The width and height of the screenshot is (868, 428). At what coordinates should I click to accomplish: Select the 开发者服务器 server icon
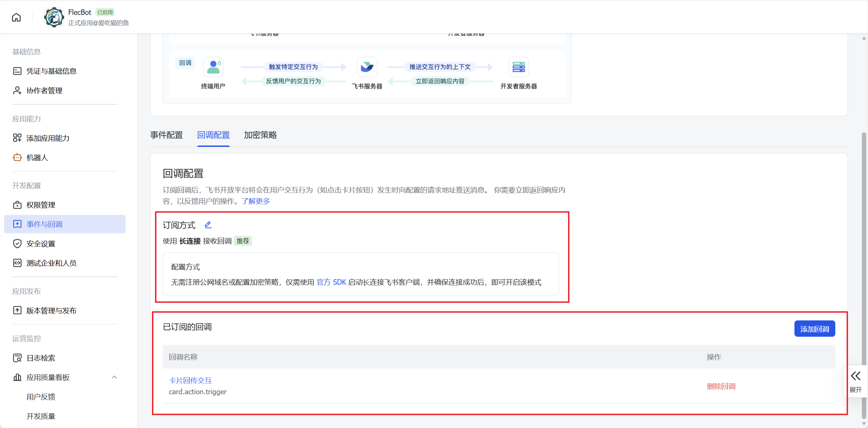[518, 67]
